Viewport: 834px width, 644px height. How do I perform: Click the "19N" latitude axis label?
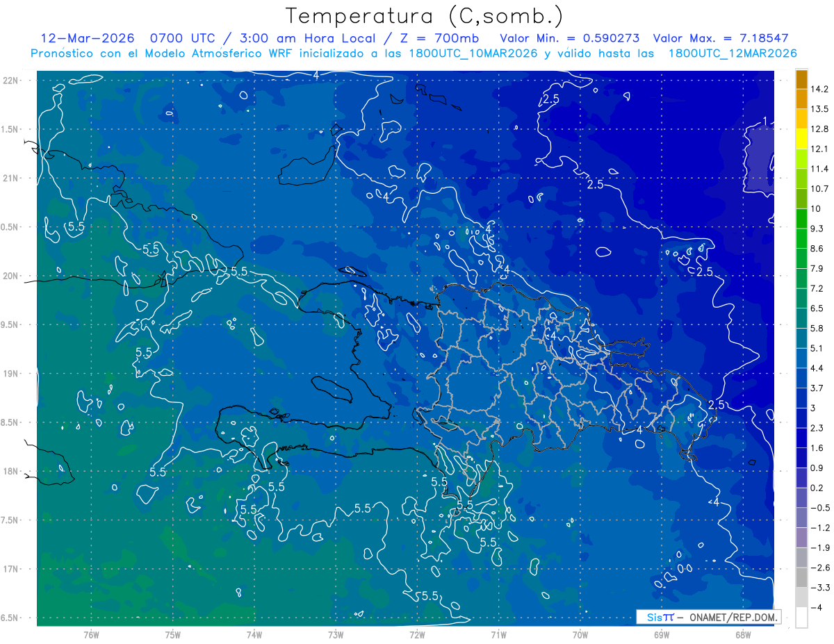coord(10,374)
